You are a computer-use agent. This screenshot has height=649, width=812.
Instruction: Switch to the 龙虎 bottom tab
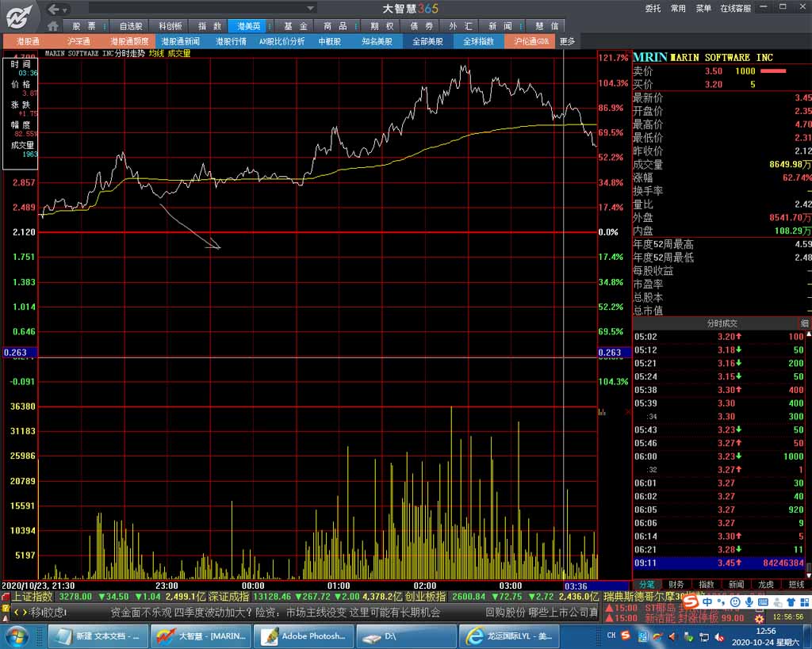click(x=766, y=584)
